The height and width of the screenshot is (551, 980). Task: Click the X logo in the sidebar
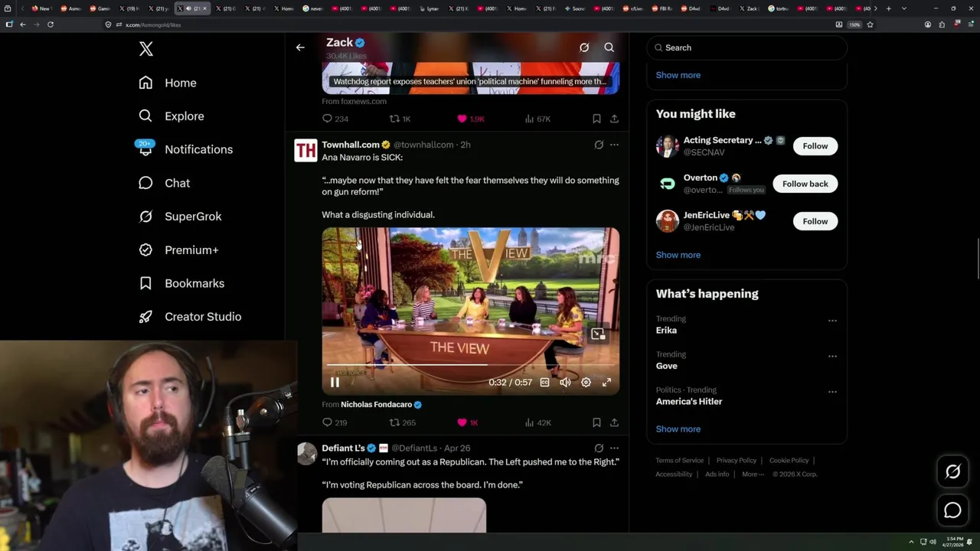146,49
